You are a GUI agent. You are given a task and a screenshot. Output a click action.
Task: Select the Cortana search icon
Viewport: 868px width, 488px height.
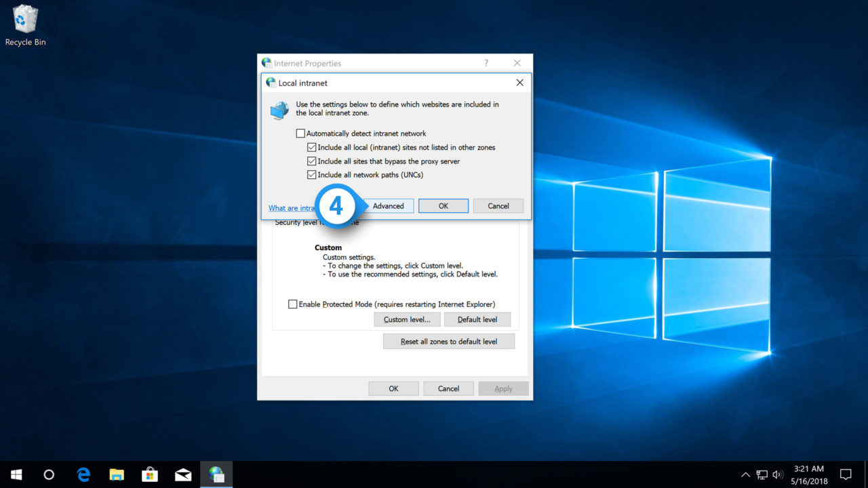[x=48, y=474]
